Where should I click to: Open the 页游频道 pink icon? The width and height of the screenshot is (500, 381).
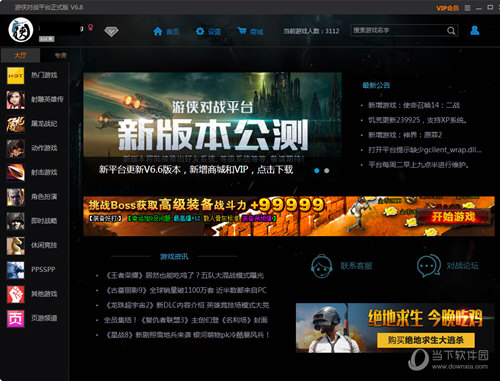(x=15, y=319)
